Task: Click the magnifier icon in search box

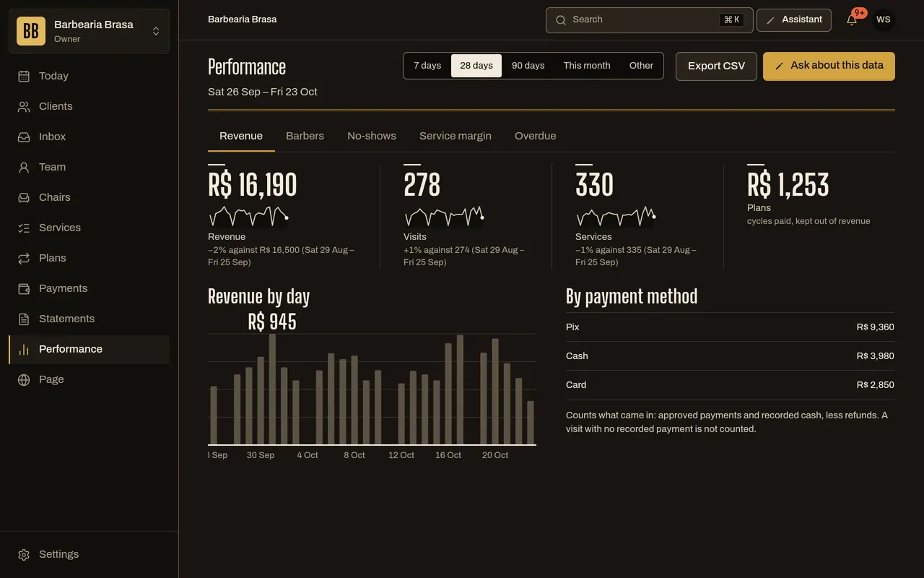Action: (561, 20)
